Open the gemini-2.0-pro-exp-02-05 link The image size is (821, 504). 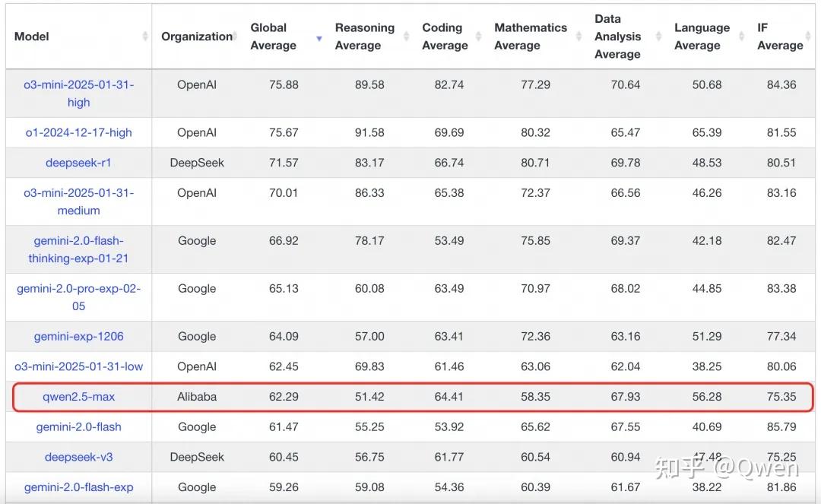pos(78,297)
